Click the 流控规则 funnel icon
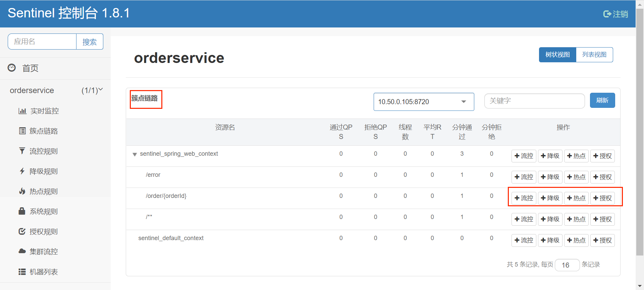The width and height of the screenshot is (644, 290). tap(22, 151)
